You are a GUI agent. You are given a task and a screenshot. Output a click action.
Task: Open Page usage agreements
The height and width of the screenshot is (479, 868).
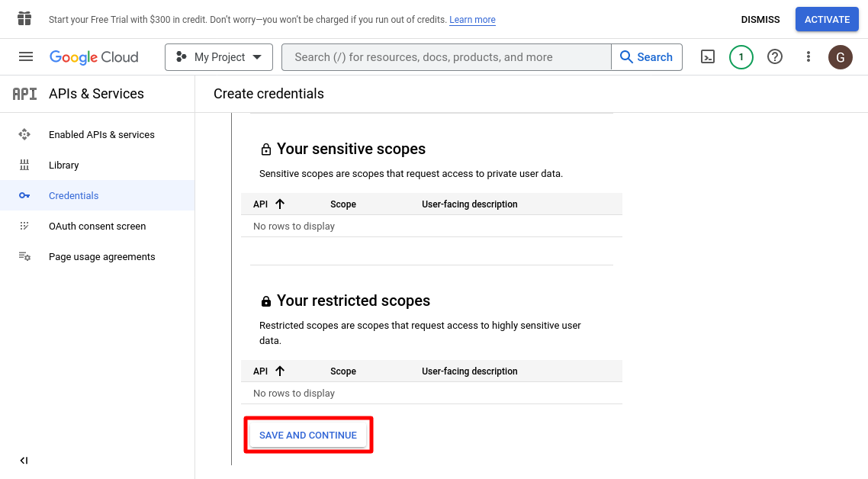[101, 257]
